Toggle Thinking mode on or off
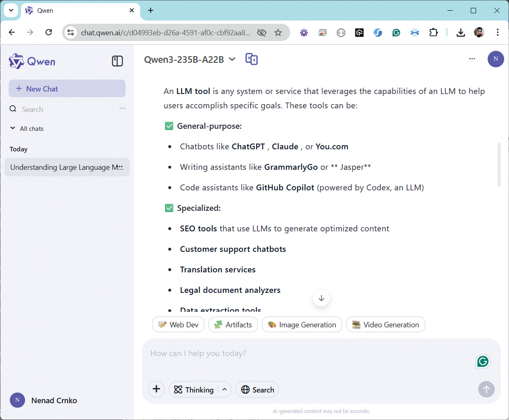 (x=194, y=390)
